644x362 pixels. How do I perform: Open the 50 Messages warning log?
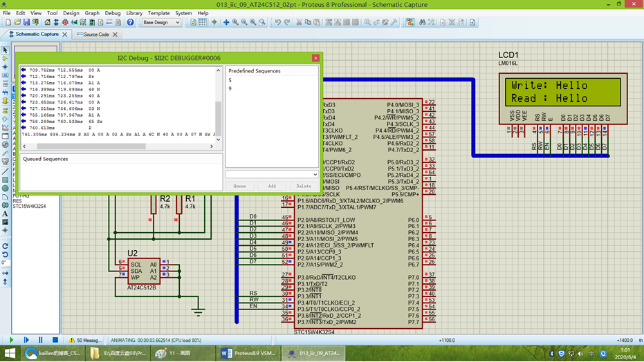click(x=84, y=341)
